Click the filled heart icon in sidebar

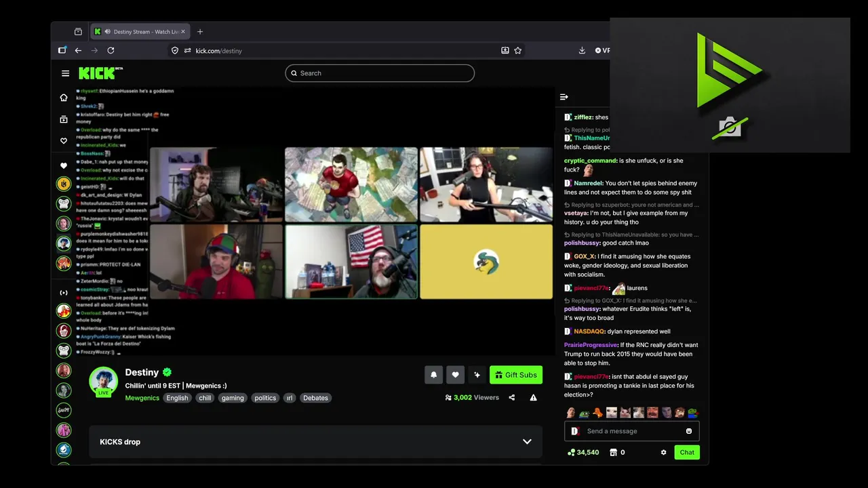tap(64, 165)
